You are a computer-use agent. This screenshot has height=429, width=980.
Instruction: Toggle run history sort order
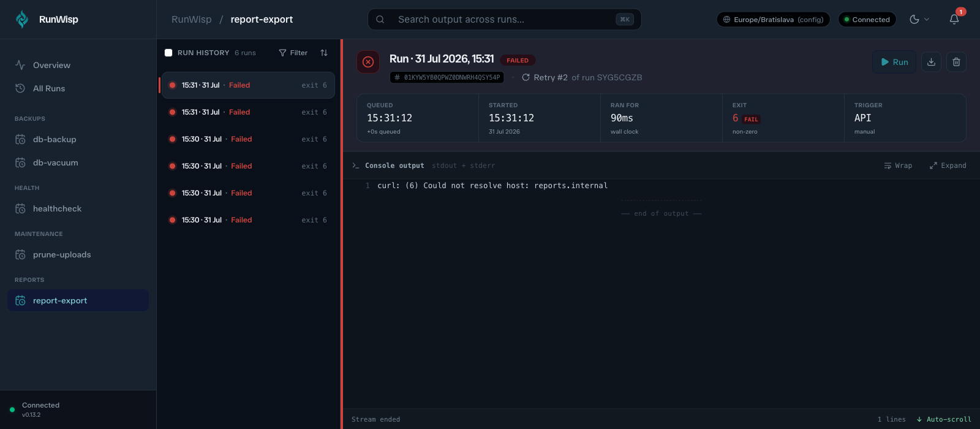(324, 53)
